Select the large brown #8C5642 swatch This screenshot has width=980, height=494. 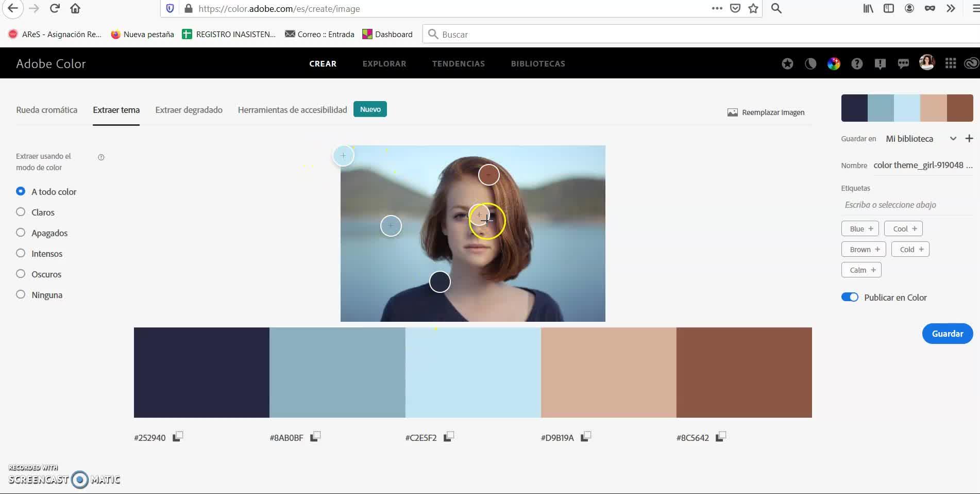pyautogui.click(x=744, y=372)
